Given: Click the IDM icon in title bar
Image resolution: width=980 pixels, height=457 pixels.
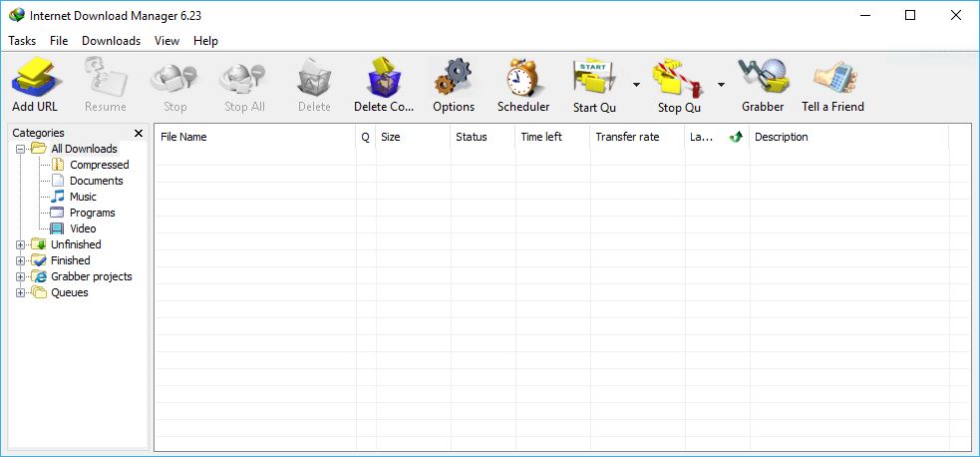Looking at the screenshot, I should pyautogui.click(x=17, y=15).
